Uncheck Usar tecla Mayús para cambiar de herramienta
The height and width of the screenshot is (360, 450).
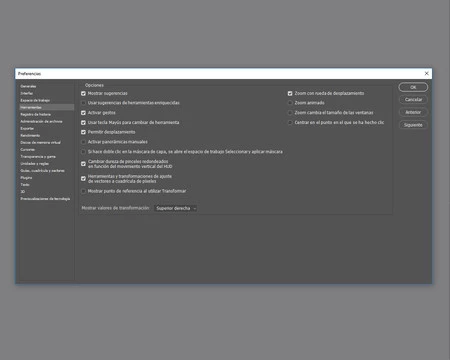[83, 123]
